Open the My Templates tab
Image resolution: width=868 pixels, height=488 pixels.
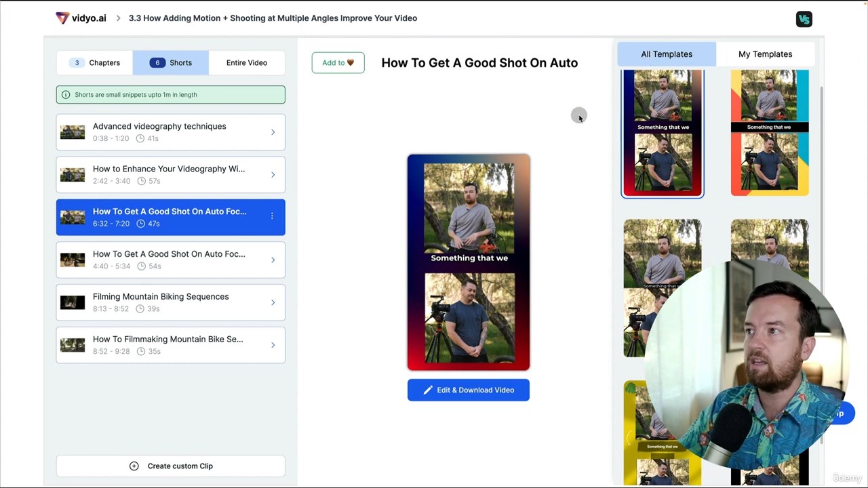[x=765, y=54]
